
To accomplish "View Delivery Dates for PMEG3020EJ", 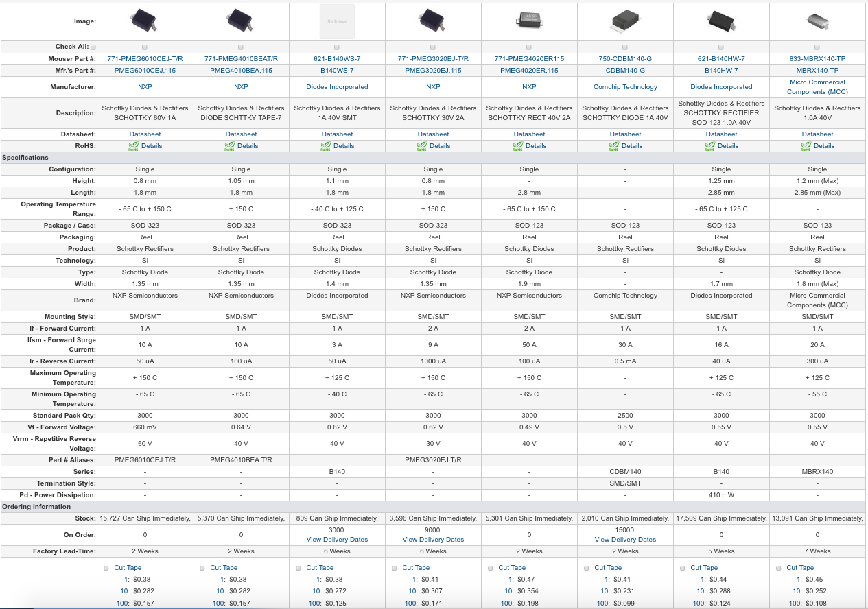I will [x=433, y=540].
